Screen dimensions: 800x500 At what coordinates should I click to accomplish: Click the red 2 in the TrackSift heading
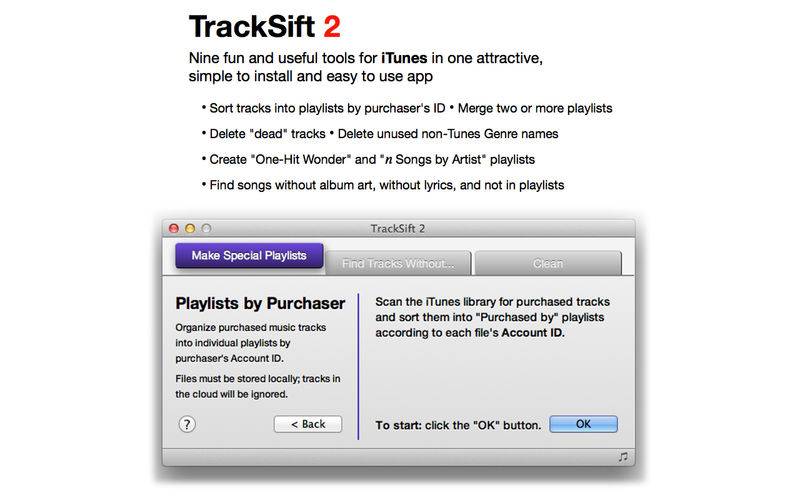point(332,27)
